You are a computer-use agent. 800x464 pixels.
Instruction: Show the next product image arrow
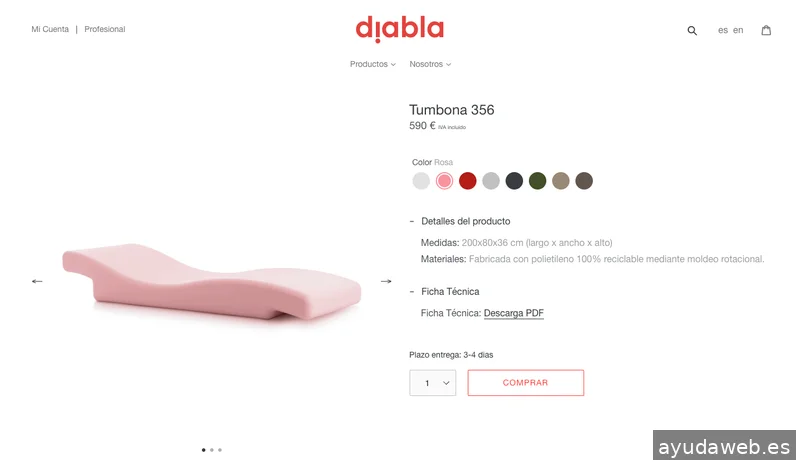coord(386,281)
